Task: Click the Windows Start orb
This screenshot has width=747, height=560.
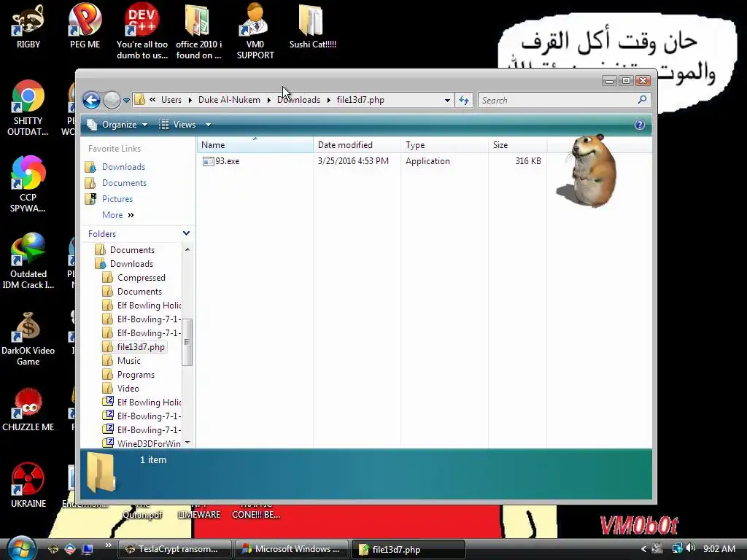Action: point(20,548)
